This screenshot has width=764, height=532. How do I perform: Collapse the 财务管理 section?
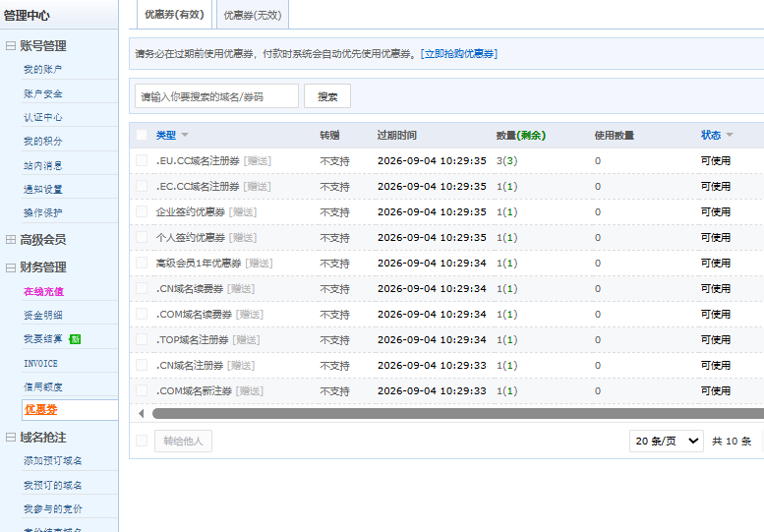(11, 267)
